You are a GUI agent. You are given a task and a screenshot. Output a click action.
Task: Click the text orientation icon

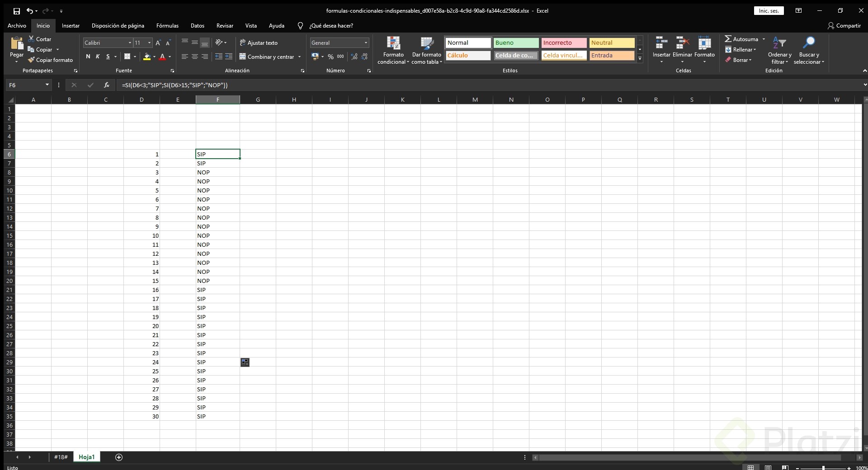[x=219, y=42]
